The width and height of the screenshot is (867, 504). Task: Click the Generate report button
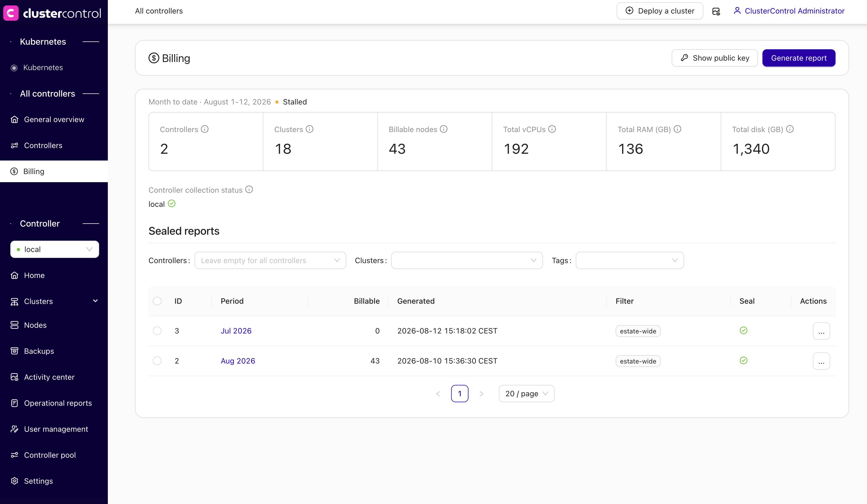(x=798, y=58)
